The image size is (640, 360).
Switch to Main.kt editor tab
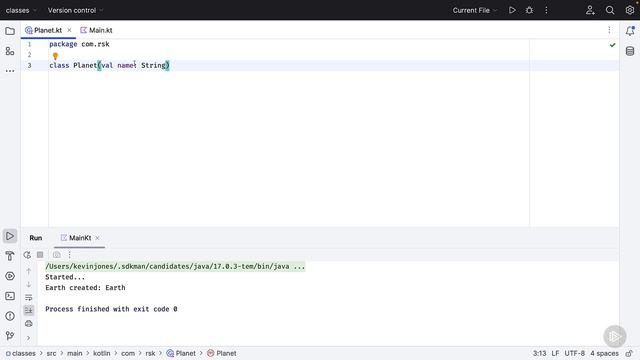coord(96,30)
